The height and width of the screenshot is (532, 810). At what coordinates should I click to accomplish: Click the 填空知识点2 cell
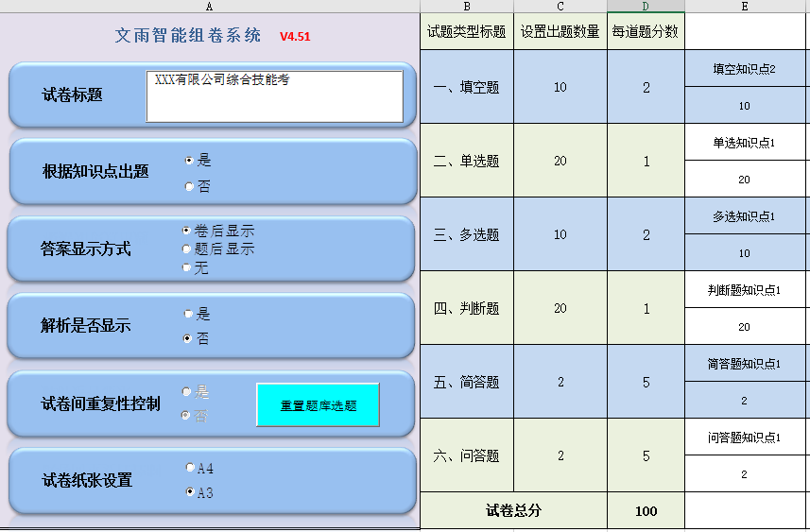(x=744, y=69)
